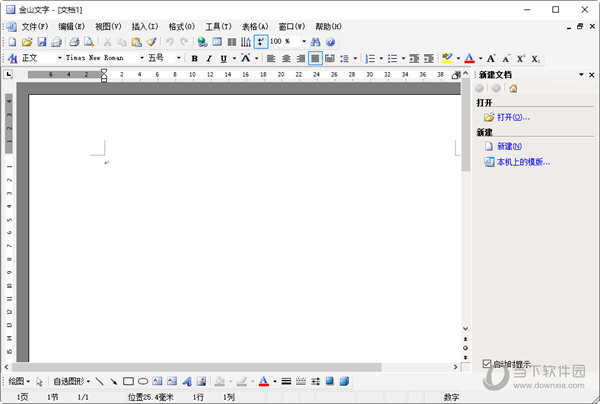
Task: Open the 编辑(E) menu
Action: 71,26
